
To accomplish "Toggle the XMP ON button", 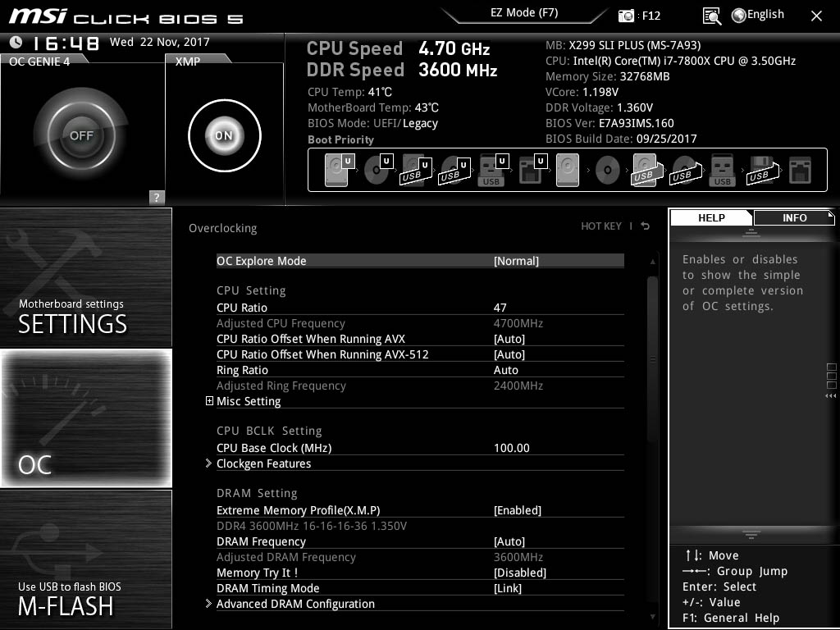I will click(x=225, y=135).
